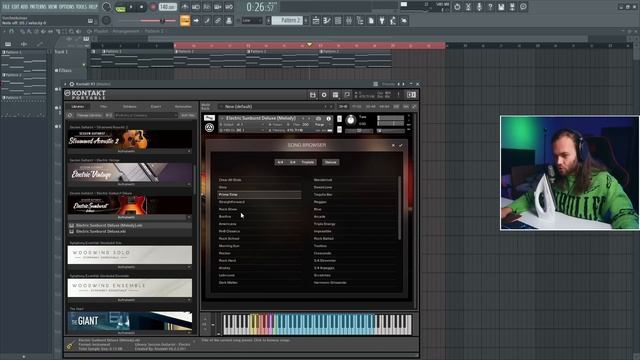
Task: Open Strummed Acoustic 2 library
Action: 129,139
